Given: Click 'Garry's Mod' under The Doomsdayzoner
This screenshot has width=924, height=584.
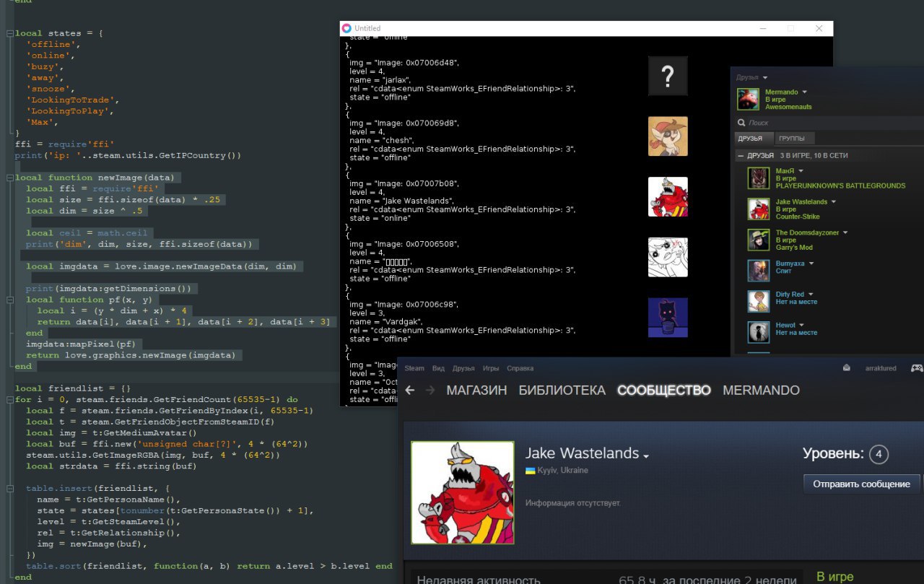Looking at the screenshot, I should pos(794,248).
